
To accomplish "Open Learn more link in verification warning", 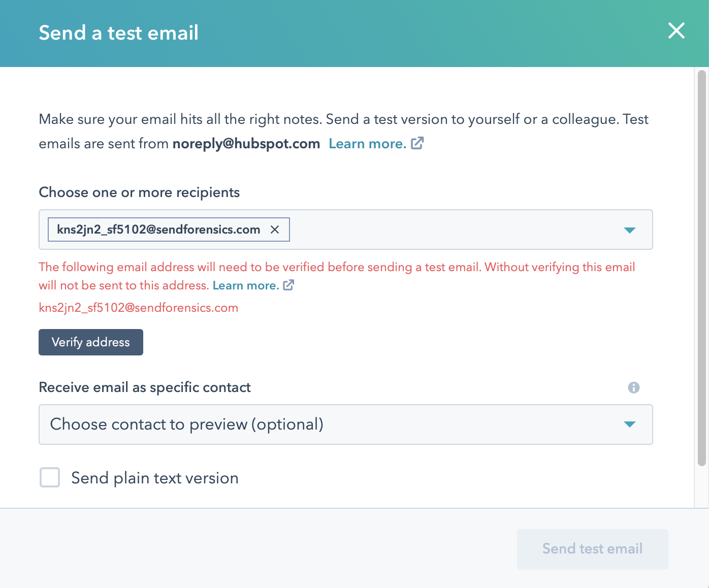I will [246, 285].
